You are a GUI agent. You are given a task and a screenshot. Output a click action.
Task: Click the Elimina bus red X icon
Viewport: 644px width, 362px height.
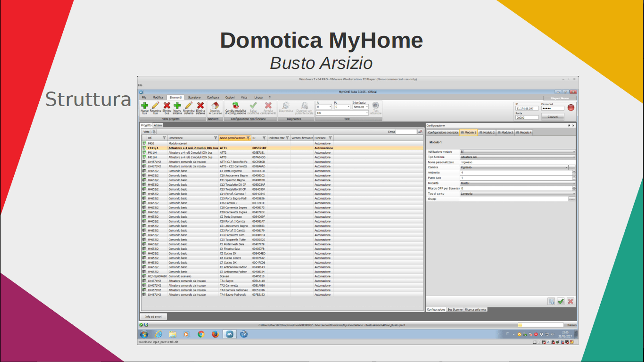pos(167,105)
